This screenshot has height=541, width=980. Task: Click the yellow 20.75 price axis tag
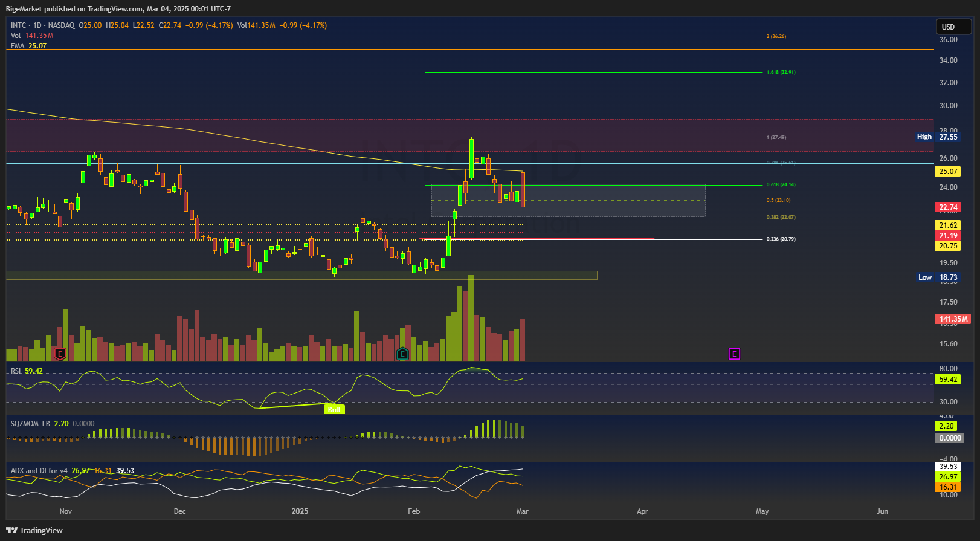point(948,246)
